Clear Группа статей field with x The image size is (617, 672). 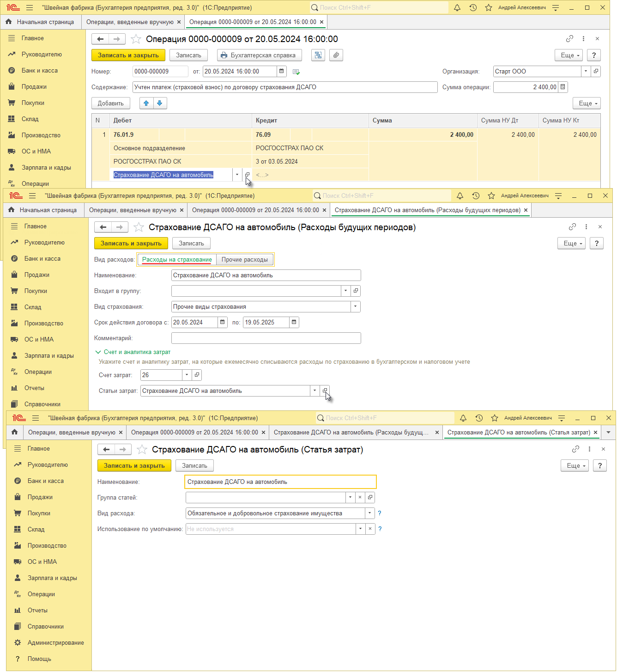coord(360,497)
